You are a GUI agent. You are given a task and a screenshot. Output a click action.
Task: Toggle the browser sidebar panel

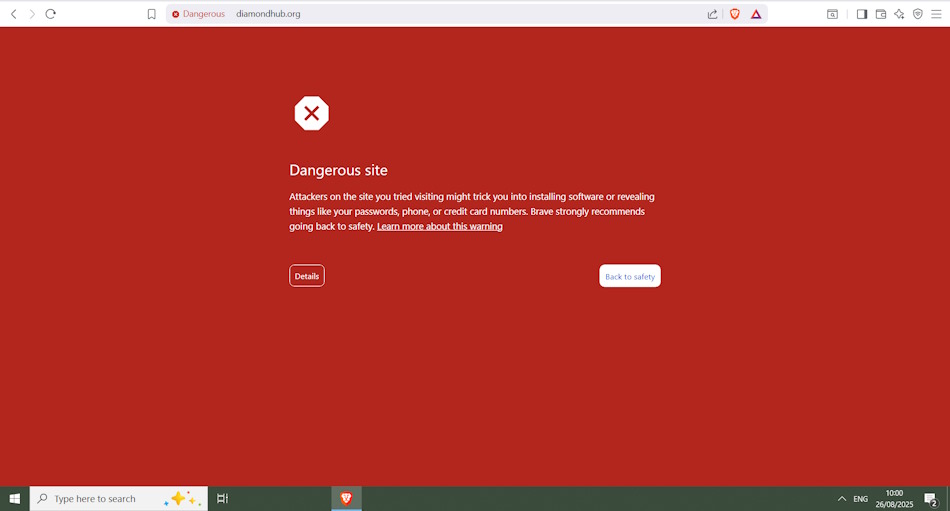(x=862, y=14)
